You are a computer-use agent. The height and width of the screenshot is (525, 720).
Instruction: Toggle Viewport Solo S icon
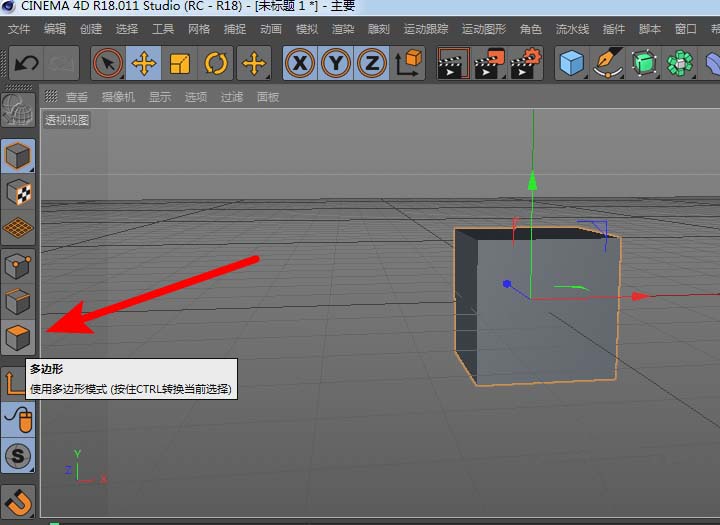[18, 456]
